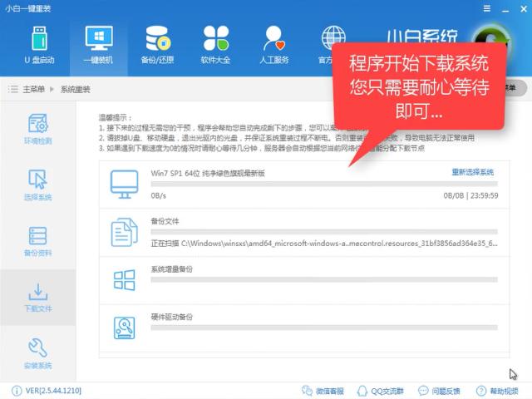Open 微信客服 in status bar
This screenshot has width=532, height=399.
pos(323,391)
